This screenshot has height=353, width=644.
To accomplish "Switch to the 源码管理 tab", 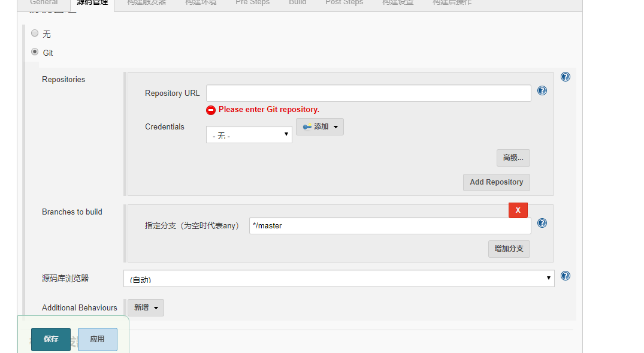I will click(x=92, y=2).
